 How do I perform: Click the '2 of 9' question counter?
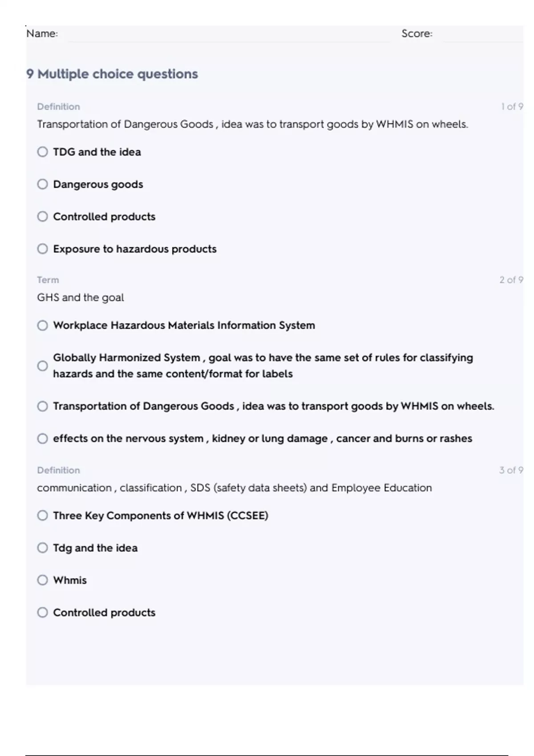pos(511,280)
